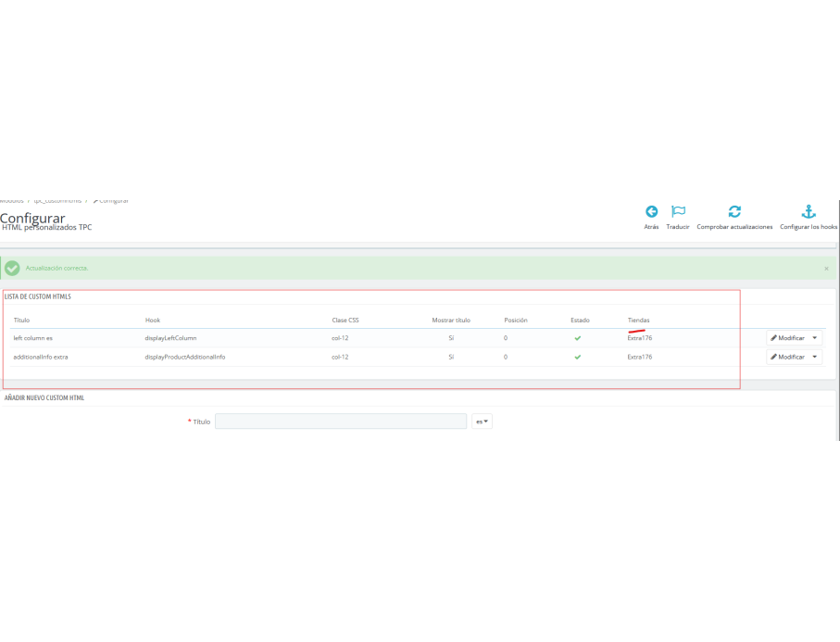This screenshot has width=840, height=642.
Task: Click the Mostrar título column header
Action: [451, 320]
